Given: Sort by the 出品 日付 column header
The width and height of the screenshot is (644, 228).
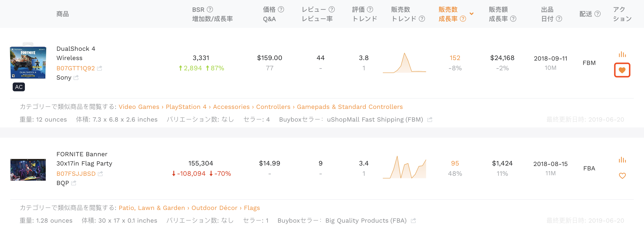Looking at the screenshot, I should point(547,14).
